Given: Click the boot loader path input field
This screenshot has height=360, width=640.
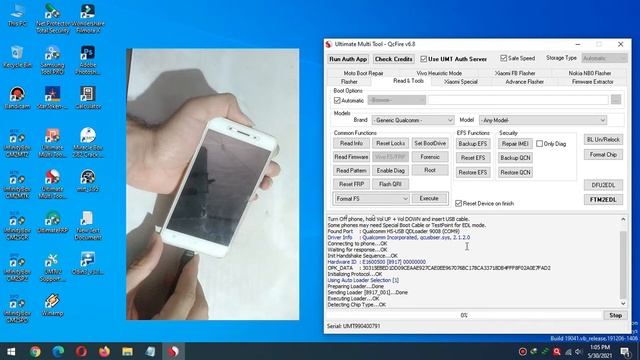Looking at the screenshot, I should pyautogui.click(x=518, y=100).
